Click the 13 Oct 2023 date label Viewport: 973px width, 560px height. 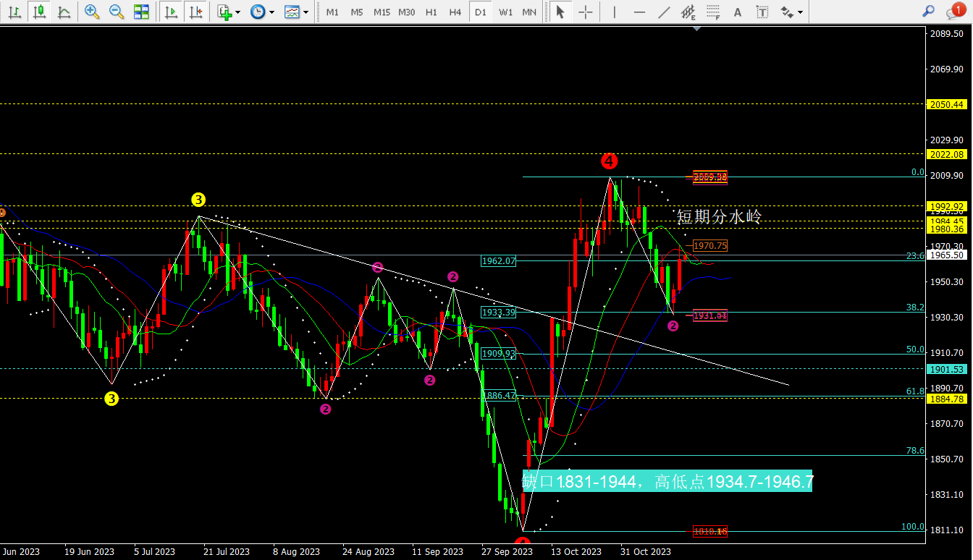pos(578,552)
